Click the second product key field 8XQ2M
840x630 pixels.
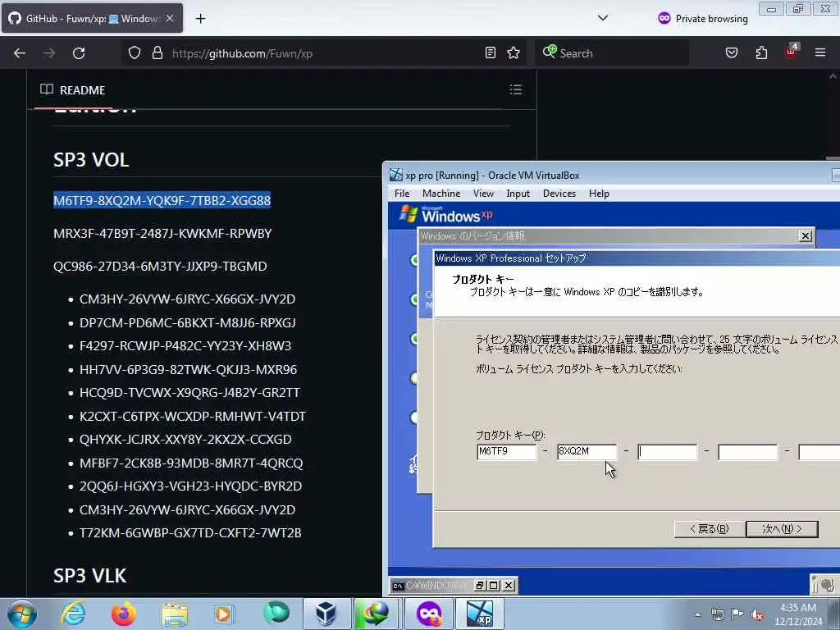point(587,452)
